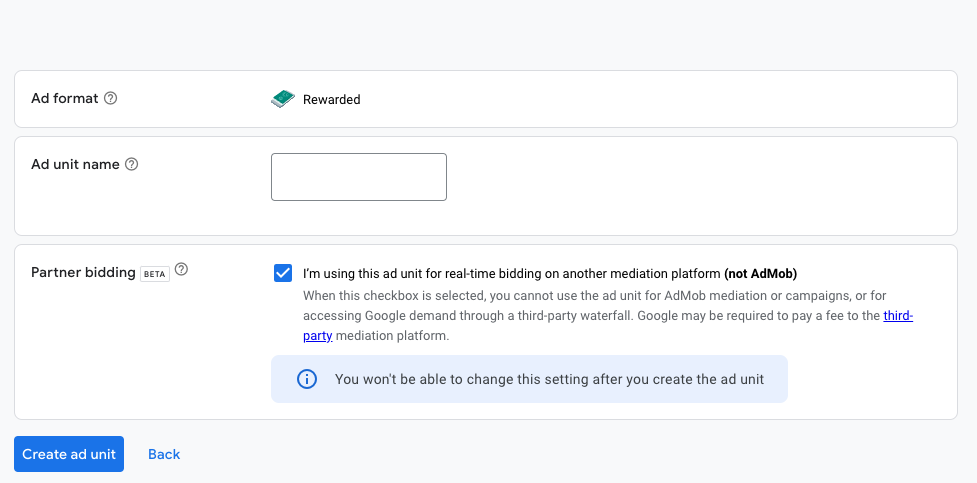Open the third-party mediation platform link
This screenshot has height=483, width=977.
point(897,316)
